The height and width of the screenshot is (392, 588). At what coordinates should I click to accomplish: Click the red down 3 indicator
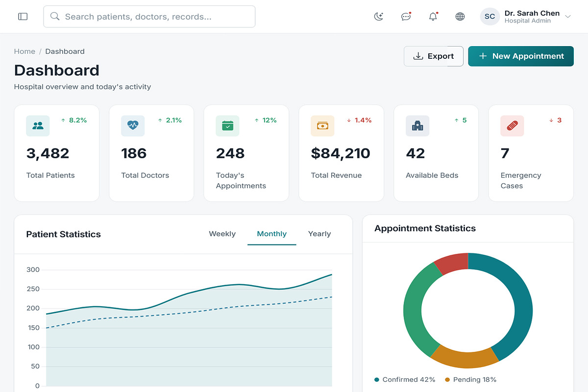click(555, 120)
